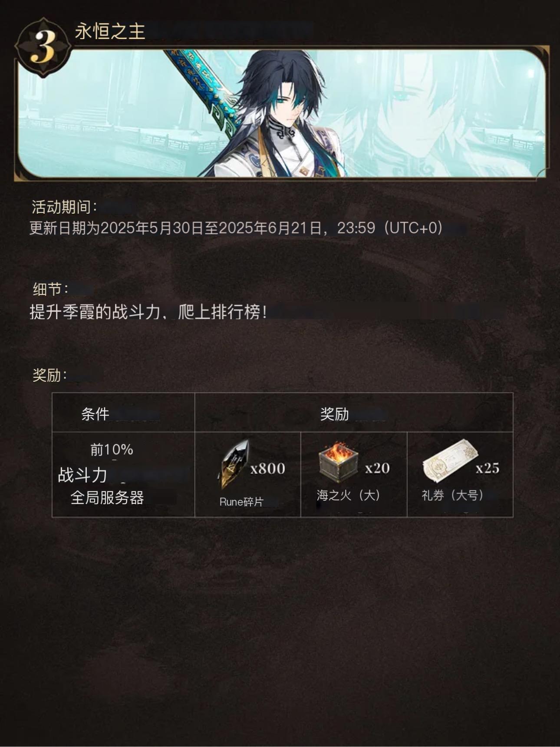Select the 奖励 table column header
560x747 pixels.
(335, 414)
